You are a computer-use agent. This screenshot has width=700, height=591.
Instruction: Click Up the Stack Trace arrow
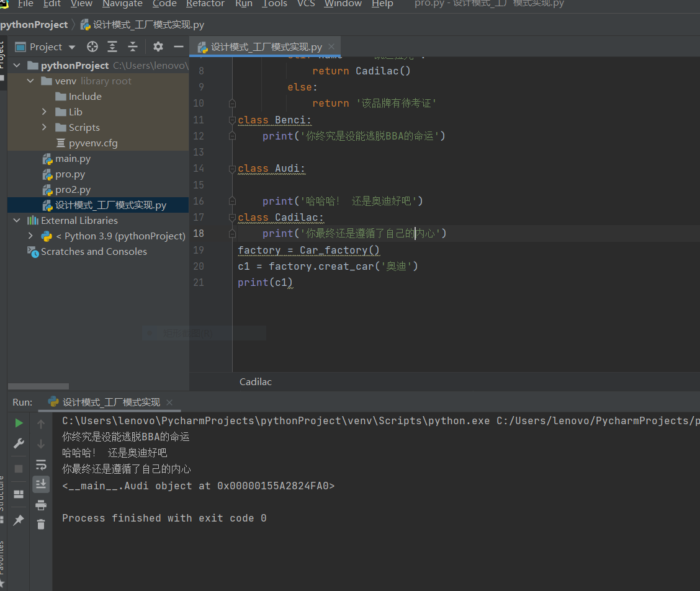click(40, 424)
